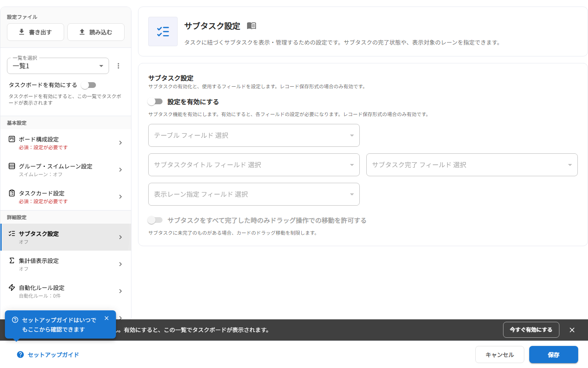Image resolution: width=588 pixels, height=368 pixels.
Task: Open サブタスク完了 フィールド 選択 dropdown
Action: (x=472, y=165)
